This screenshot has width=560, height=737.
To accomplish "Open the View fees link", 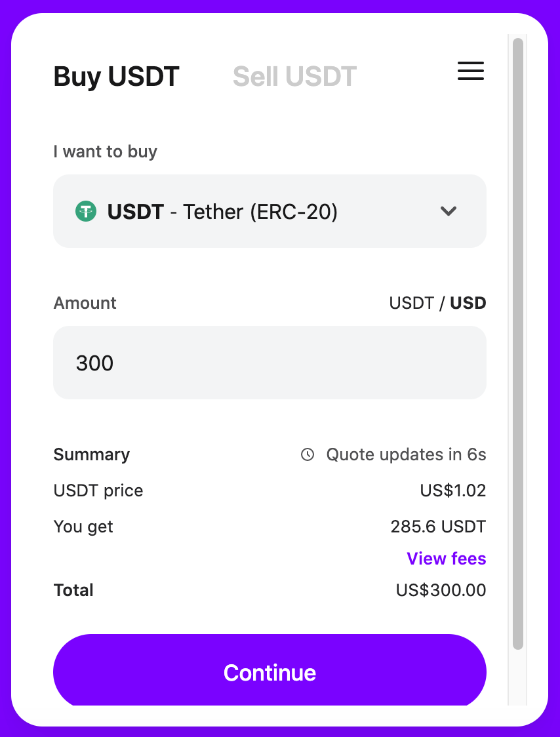I will pyautogui.click(x=446, y=559).
